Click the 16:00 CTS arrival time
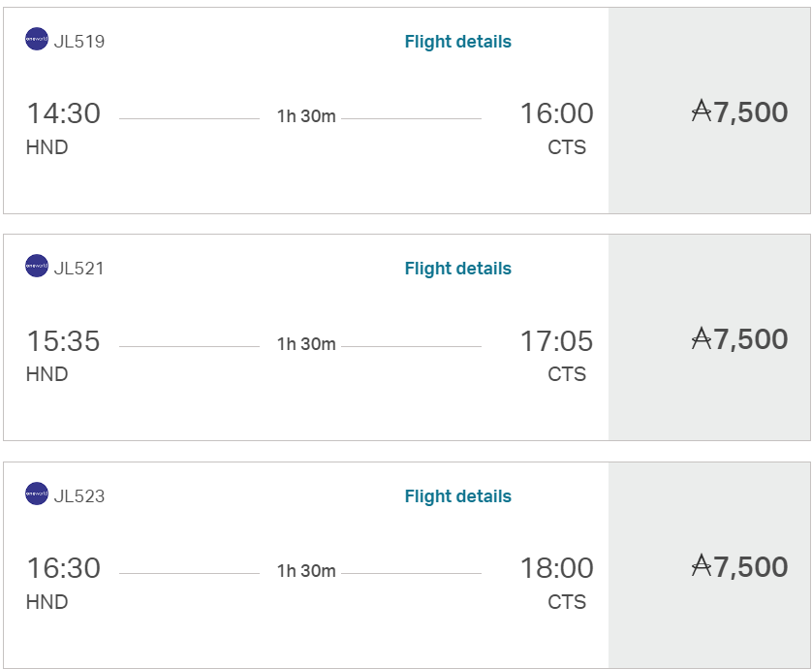812x669 pixels. click(557, 113)
